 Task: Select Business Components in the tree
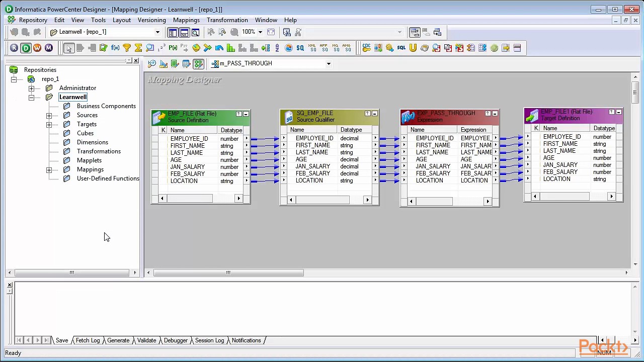coord(106,106)
